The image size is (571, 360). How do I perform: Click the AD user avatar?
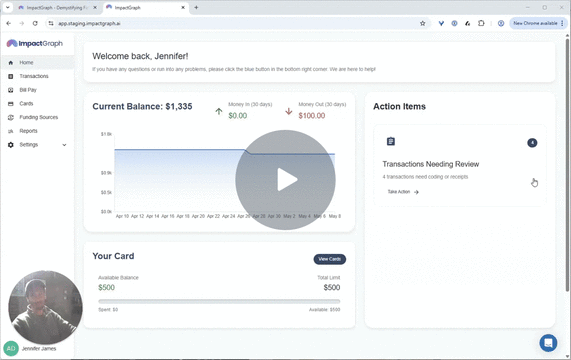pyautogui.click(x=11, y=349)
